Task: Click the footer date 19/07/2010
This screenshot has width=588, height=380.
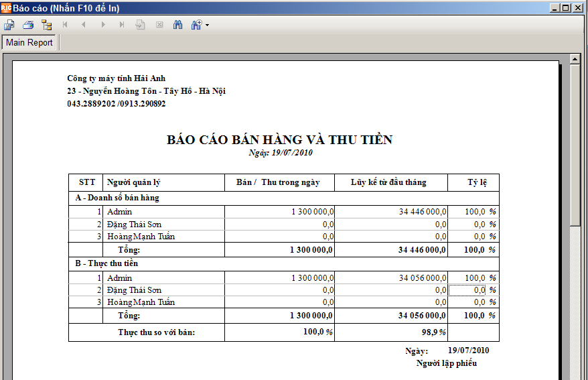Action: point(468,351)
